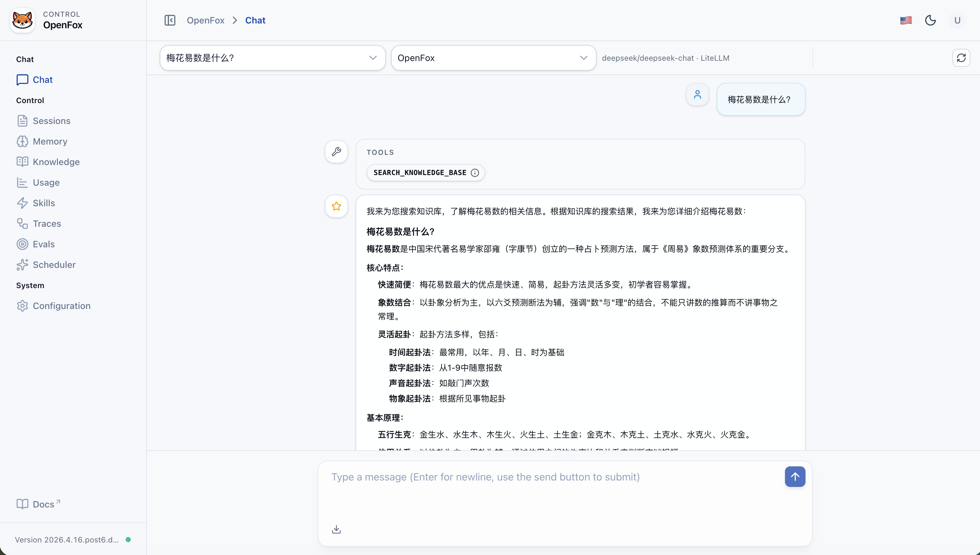The image size is (980, 555).
Task: Open the Sessions panel
Action: pyautogui.click(x=51, y=121)
